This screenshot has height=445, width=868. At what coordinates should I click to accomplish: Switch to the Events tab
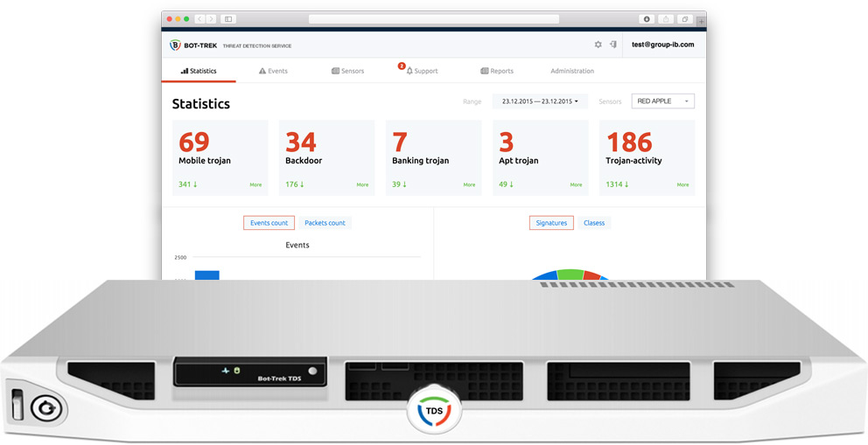[x=273, y=71]
